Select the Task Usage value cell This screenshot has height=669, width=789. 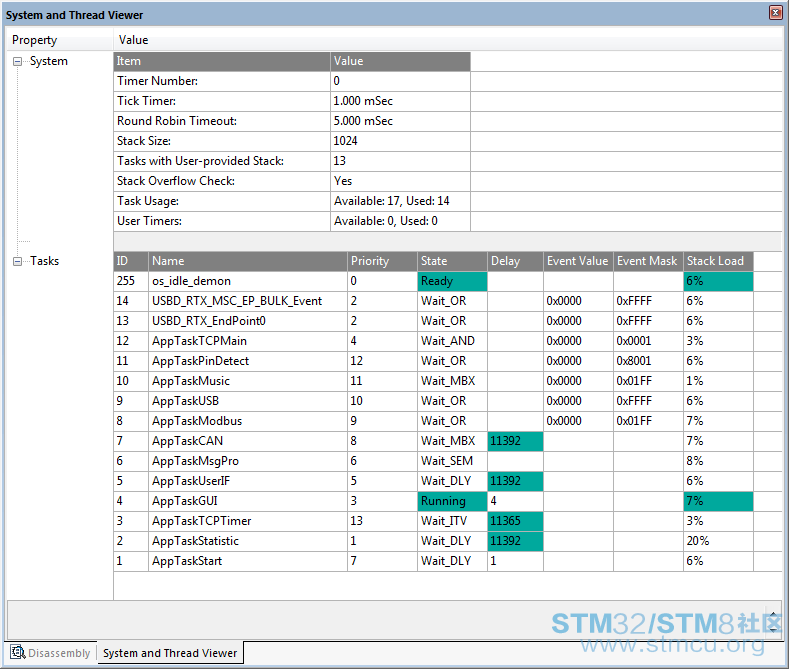(400, 201)
